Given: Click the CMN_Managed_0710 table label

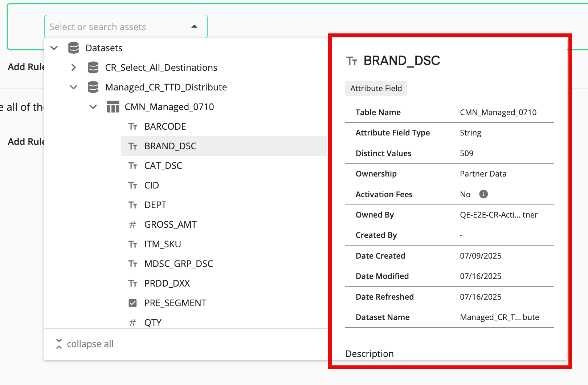Looking at the screenshot, I should (x=169, y=107).
